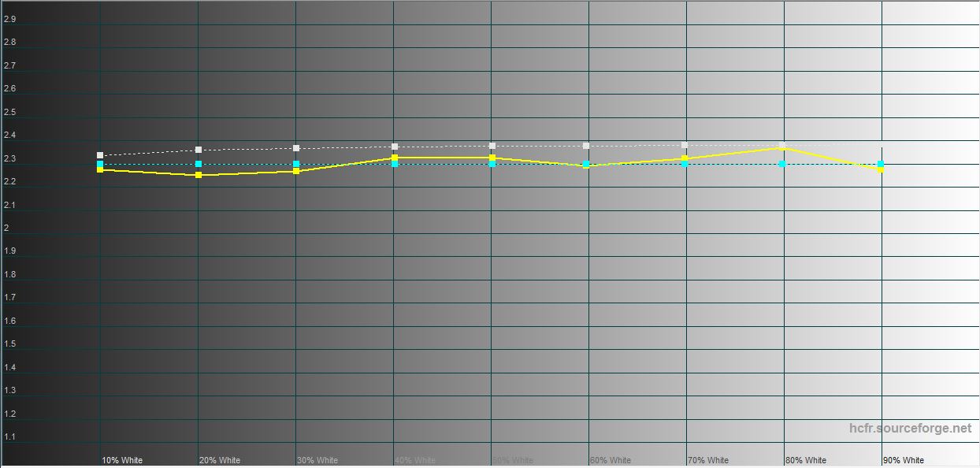The height and width of the screenshot is (468, 980).
Task: Click the "10% White" x-axis label
Action: tap(122, 460)
